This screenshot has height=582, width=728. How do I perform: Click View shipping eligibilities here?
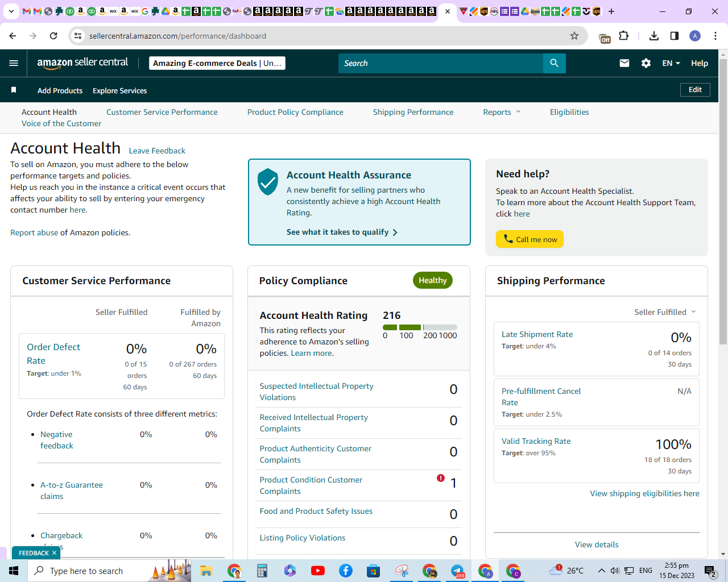pyautogui.click(x=644, y=493)
